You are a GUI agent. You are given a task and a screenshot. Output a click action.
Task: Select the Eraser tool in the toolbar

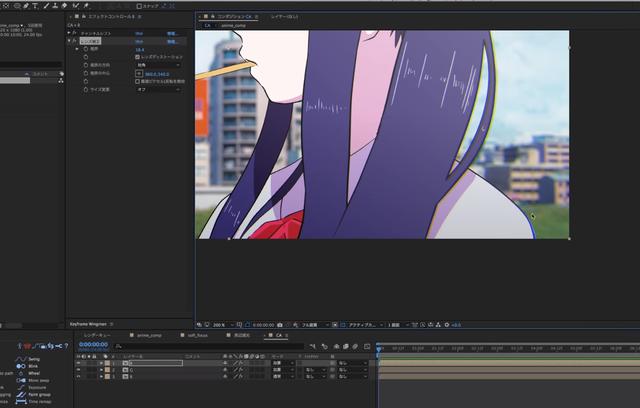64,6
